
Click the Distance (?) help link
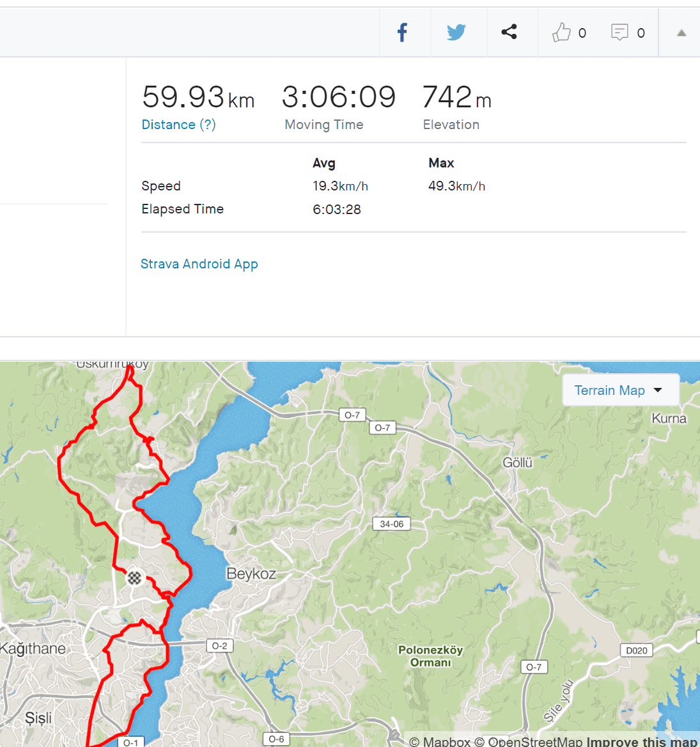pos(178,125)
